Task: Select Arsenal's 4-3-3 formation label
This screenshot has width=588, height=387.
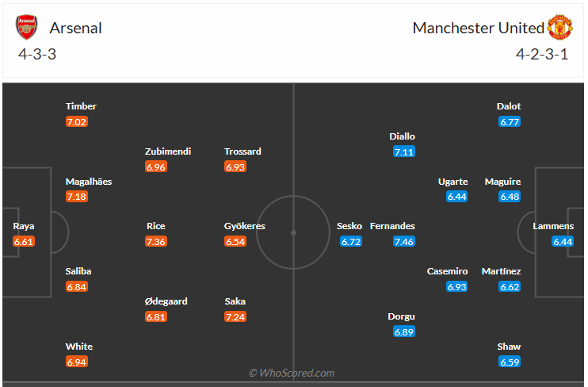Action: point(37,55)
